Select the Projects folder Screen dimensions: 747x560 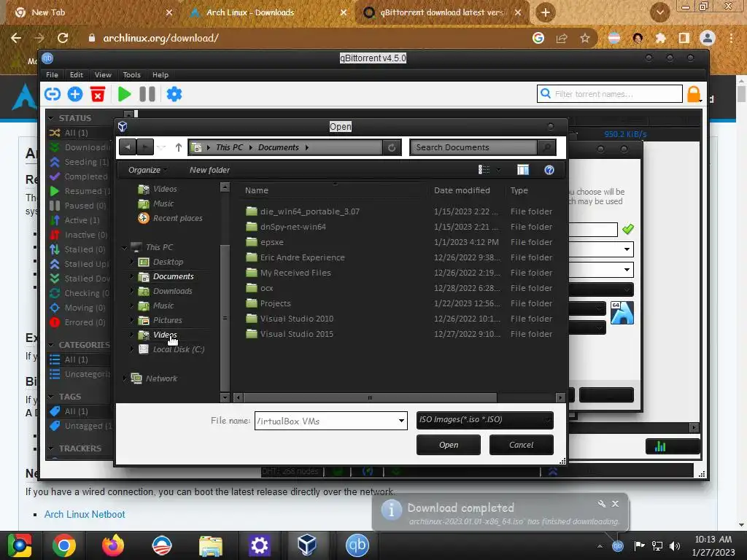[x=275, y=303]
